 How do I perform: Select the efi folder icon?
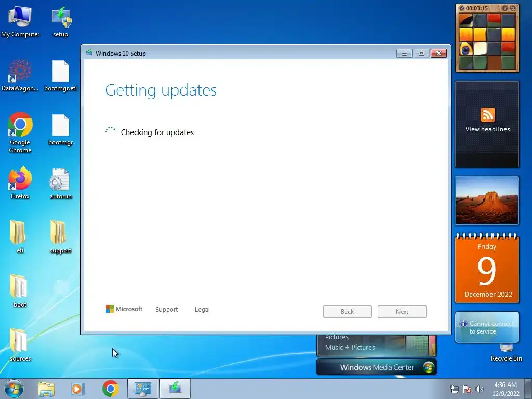[x=19, y=237]
